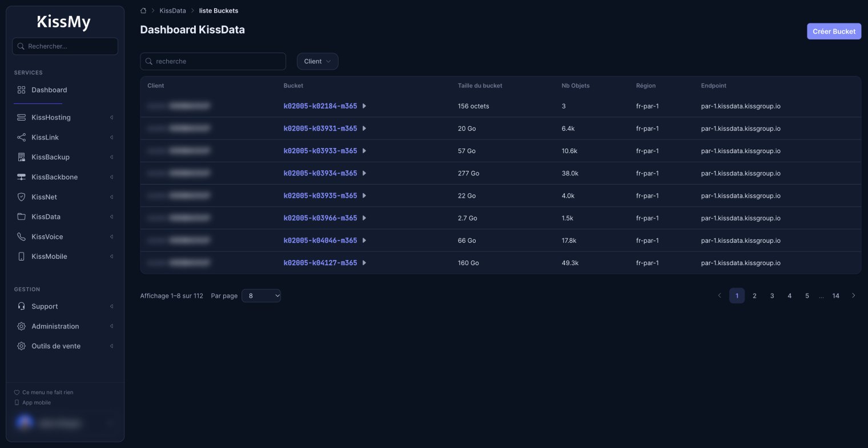Click the user avatar at sidebar bottom
Viewport: 868px width, 448px height.
click(24, 423)
